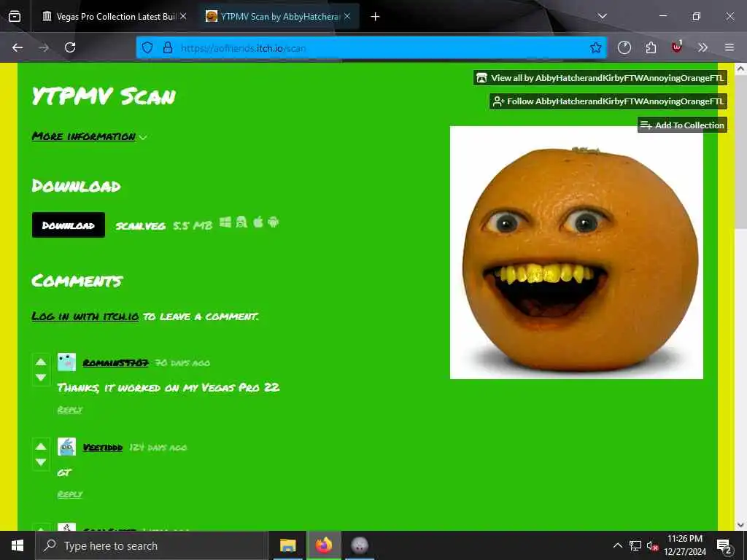Click the scrollbar down arrow
This screenshot has height=560, width=747.
741,525
